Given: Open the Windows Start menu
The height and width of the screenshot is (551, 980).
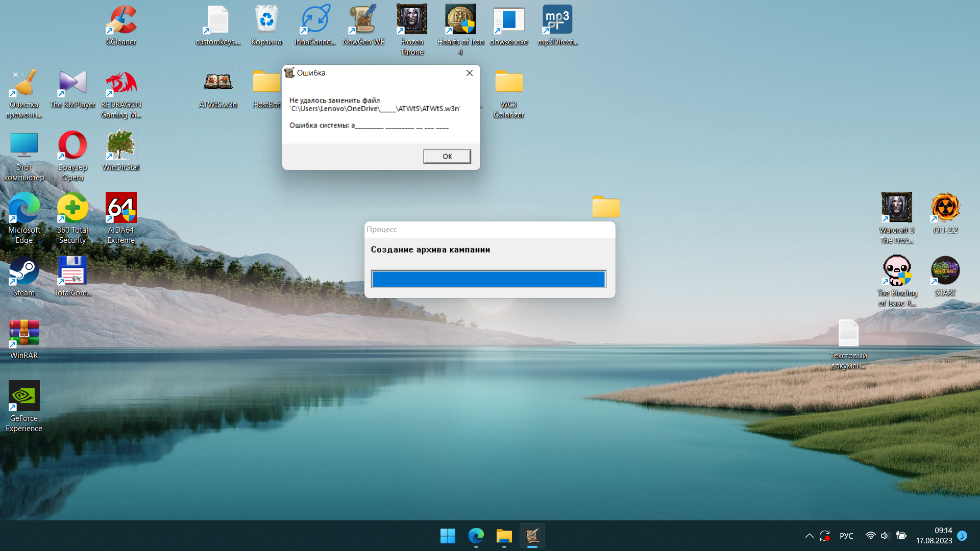Looking at the screenshot, I should tap(448, 536).
